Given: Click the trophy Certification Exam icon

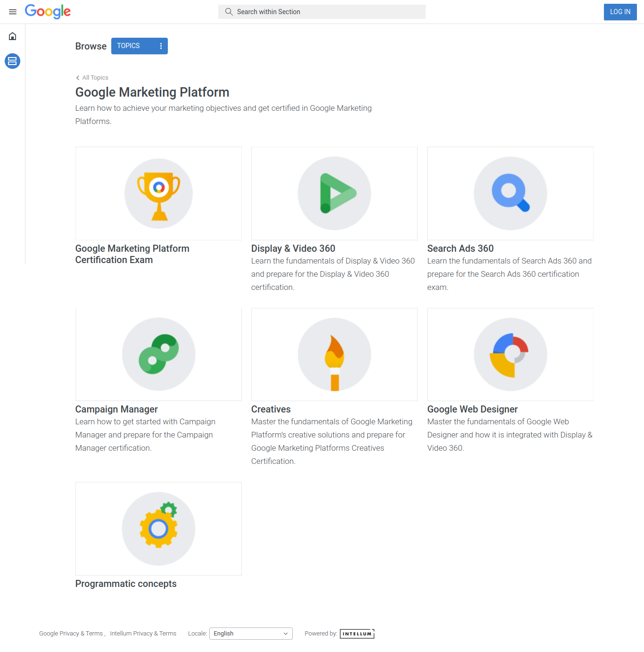Looking at the screenshot, I should 158,193.
